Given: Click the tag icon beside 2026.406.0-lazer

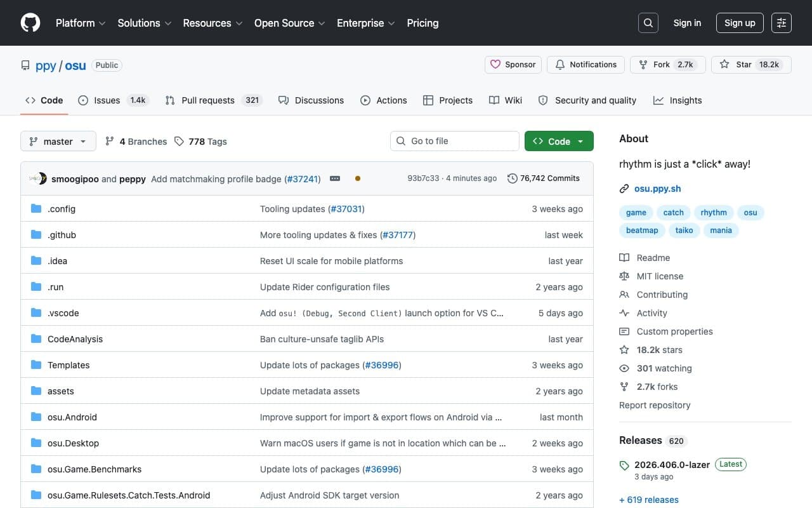Looking at the screenshot, I should 624,465.
